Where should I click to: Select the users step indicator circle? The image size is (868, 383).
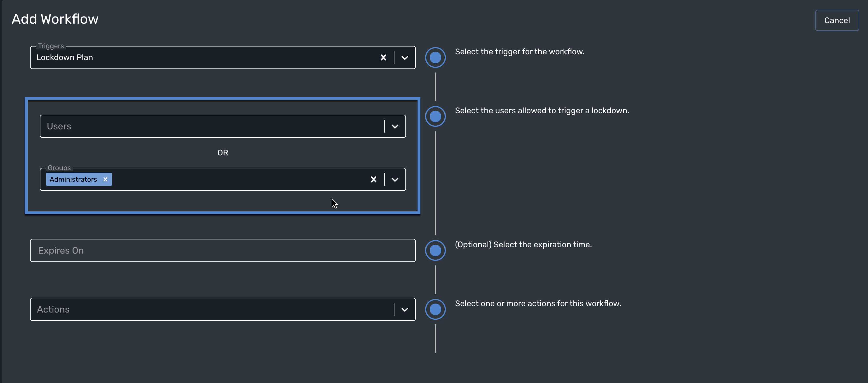tap(435, 116)
